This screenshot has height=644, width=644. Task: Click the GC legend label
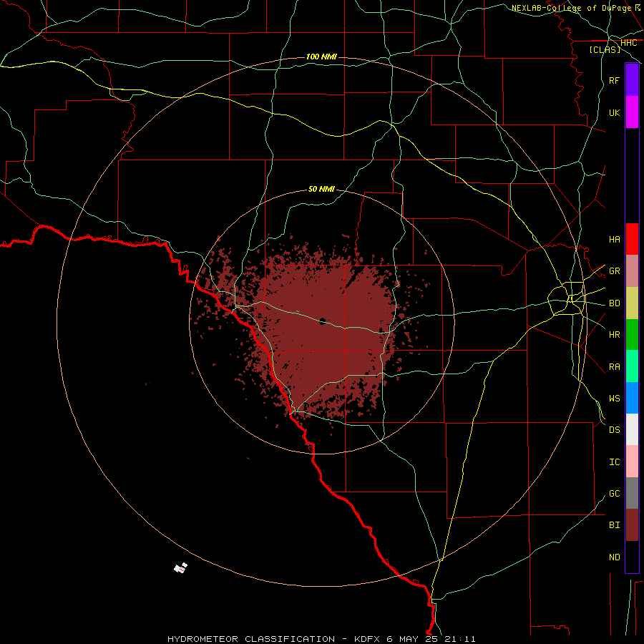click(x=614, y=494)
